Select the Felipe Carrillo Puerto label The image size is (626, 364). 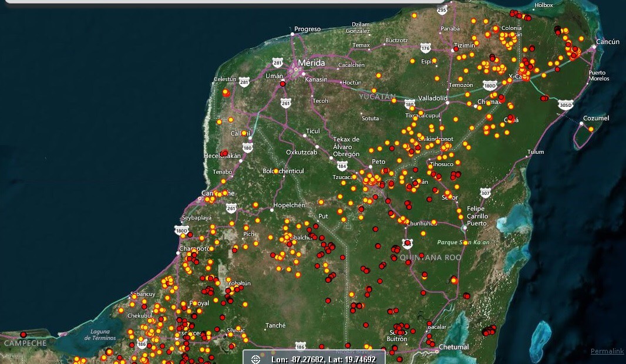[x=477, y=215]
